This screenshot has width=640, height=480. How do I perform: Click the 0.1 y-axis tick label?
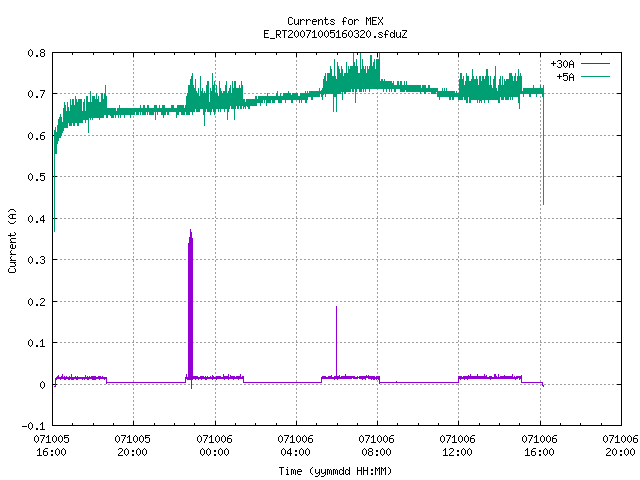point(36,343)
